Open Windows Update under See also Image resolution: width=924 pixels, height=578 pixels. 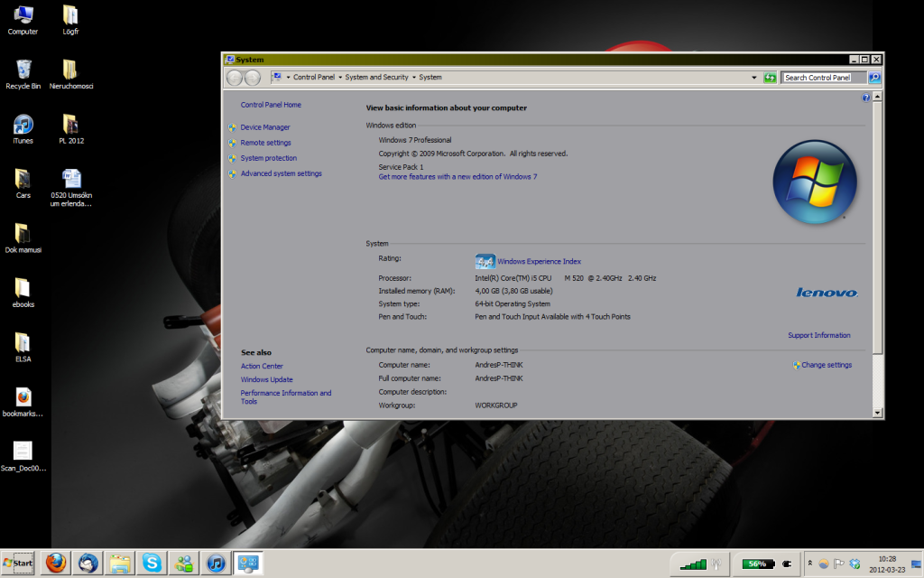[266, 380]
